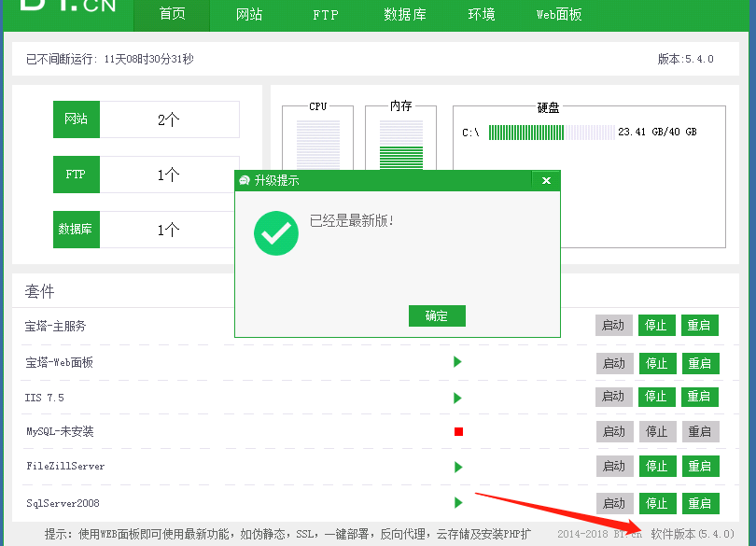This screenshot has width=756, height=546.
Task: Click the 1个 database count value
Action: coord(168,230)
